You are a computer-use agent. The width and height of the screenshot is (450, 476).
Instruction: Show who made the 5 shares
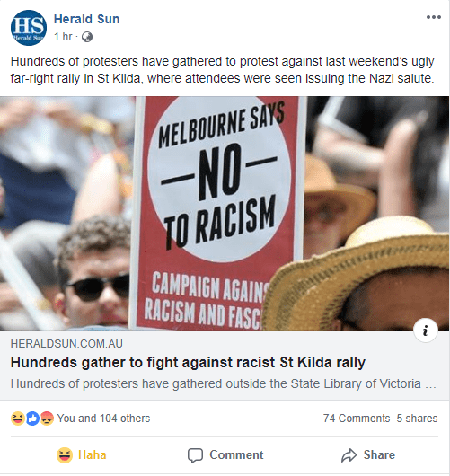[x=417, y=419]
